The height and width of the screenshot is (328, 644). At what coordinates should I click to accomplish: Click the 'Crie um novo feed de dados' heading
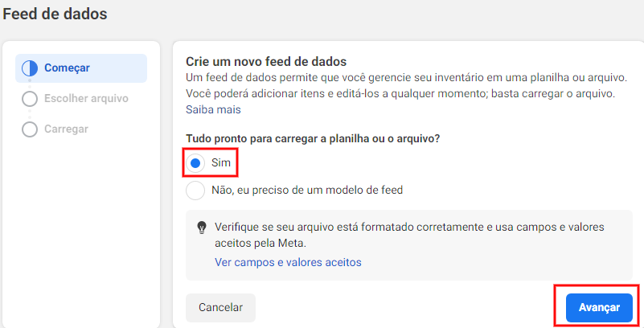point(266,62)
